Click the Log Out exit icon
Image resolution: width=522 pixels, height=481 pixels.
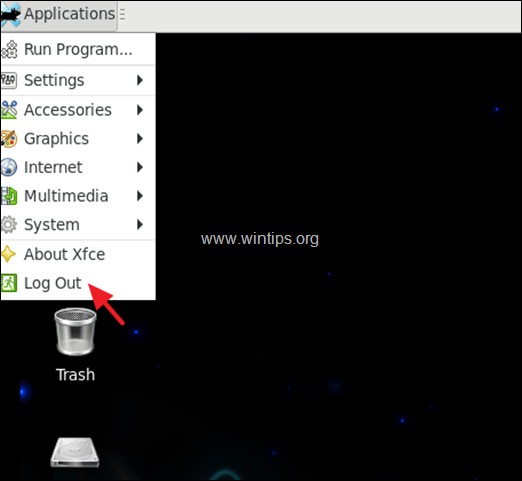pyautogui.click(x=9, y=283)
